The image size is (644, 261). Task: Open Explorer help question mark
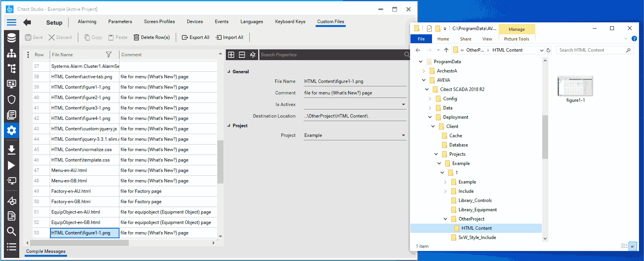pos(634,39)
